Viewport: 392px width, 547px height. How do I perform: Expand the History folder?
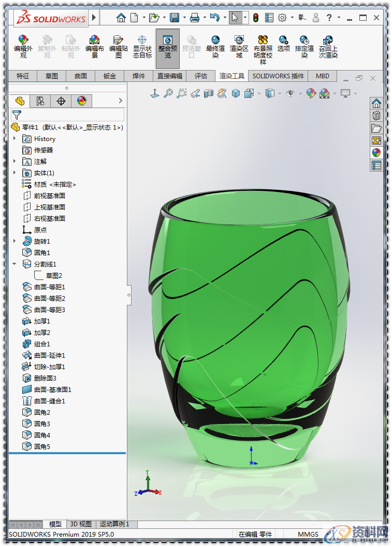pos(14,138)
